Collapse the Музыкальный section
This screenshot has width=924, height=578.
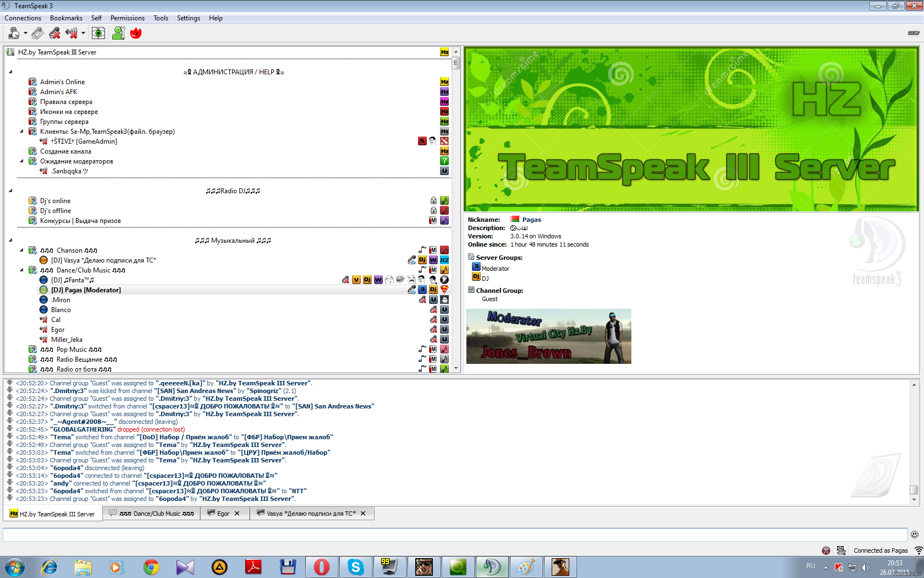[x=10, y=241]
